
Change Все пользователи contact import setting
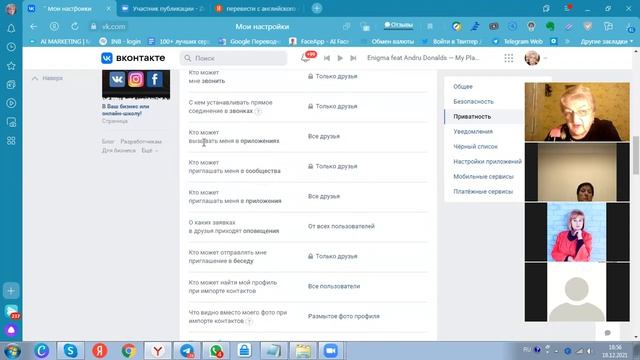click(x=334, y=286)
